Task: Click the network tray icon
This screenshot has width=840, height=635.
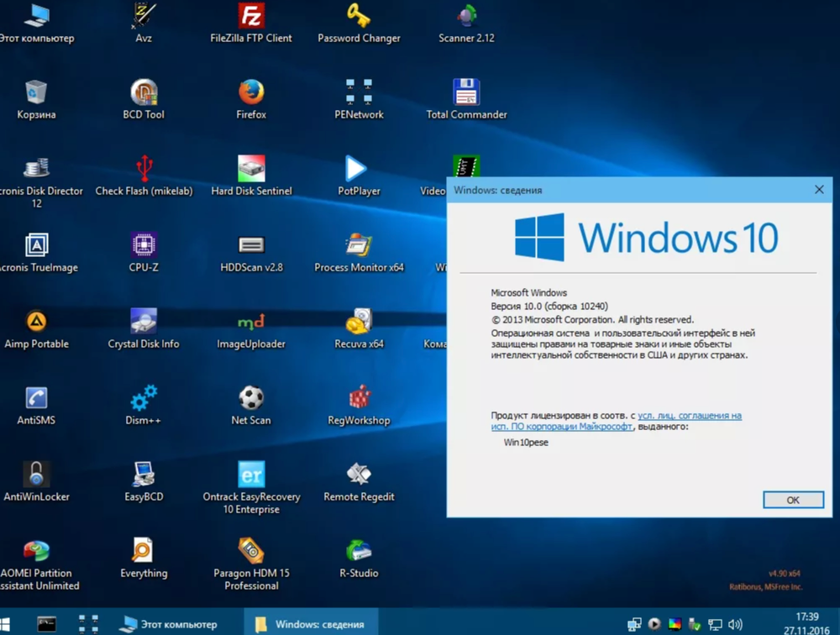Action: point(715,624)
